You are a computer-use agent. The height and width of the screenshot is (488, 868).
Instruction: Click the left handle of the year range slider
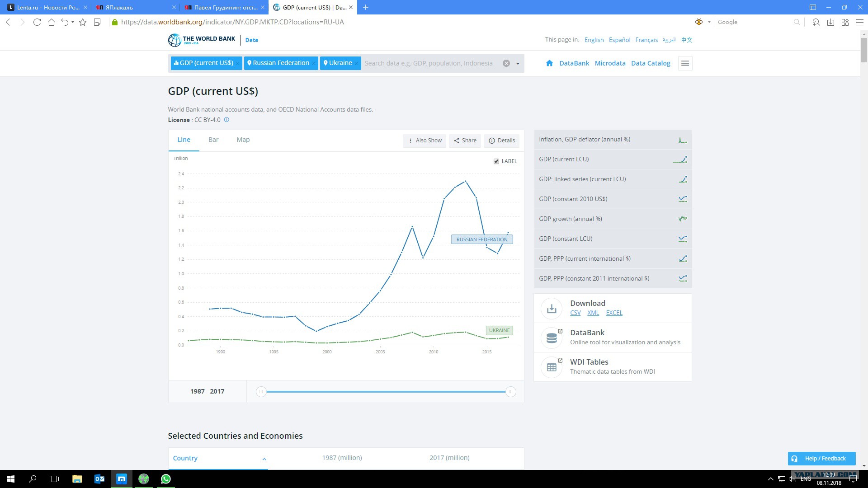[261, 392]
